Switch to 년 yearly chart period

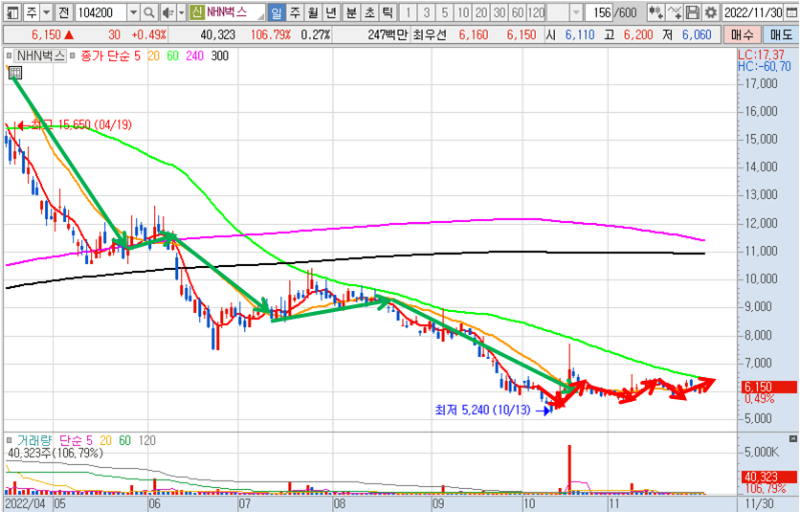pyautogui.click(x=331, y=12)
